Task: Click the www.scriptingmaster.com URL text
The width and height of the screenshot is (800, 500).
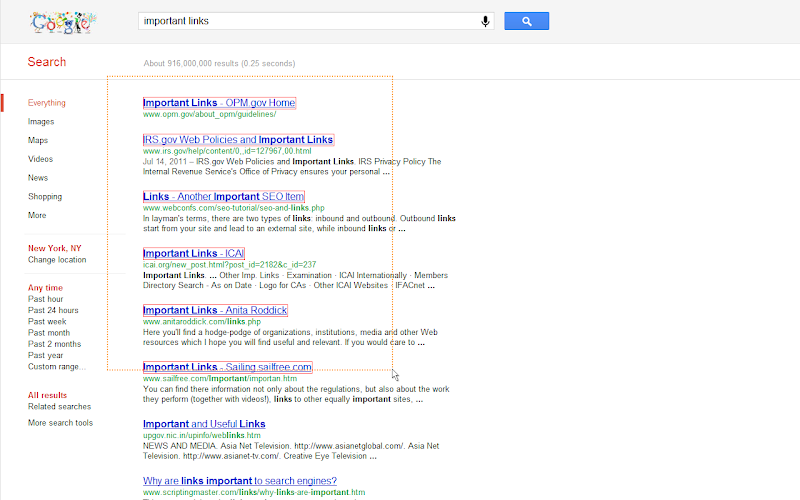Action: click(x=254, y=492)
